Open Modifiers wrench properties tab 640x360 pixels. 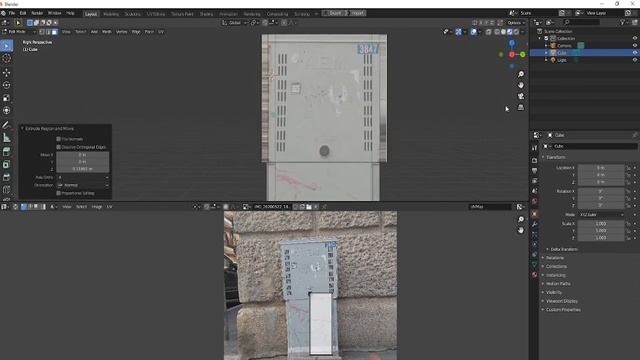535,224
